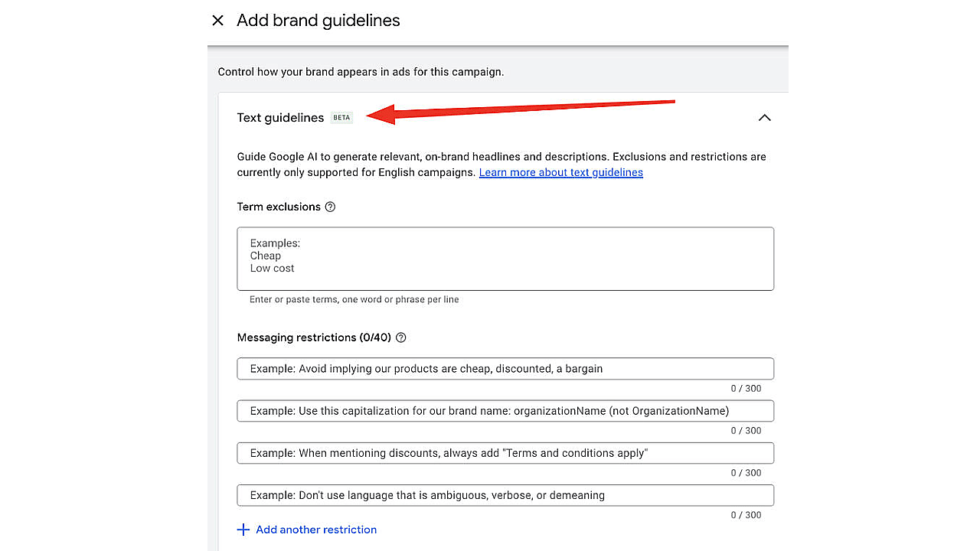Click the Messaging restrictions (0/40) label

(314, 337)
